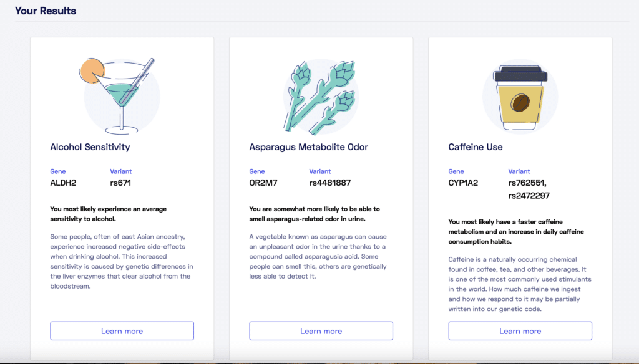
Task: Click the rs4481887 variant ID
Action: pyautogui.click(x=330, y=183)
